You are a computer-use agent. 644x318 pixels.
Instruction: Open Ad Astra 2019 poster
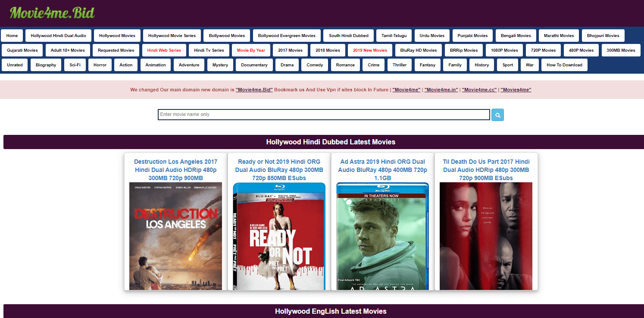[383, 236]
